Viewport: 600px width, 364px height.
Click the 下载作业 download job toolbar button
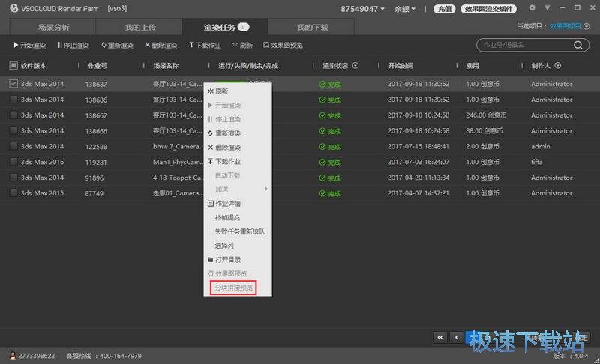205,45
